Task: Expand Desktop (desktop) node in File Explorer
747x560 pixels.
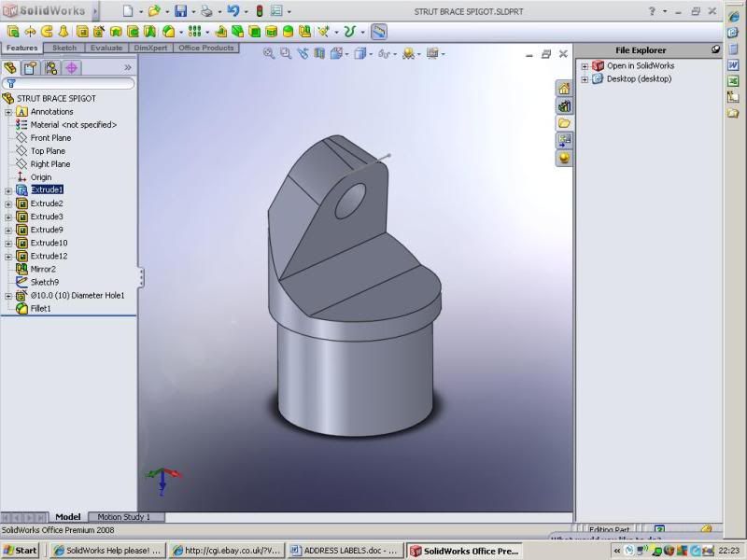Action: point(585,79)
